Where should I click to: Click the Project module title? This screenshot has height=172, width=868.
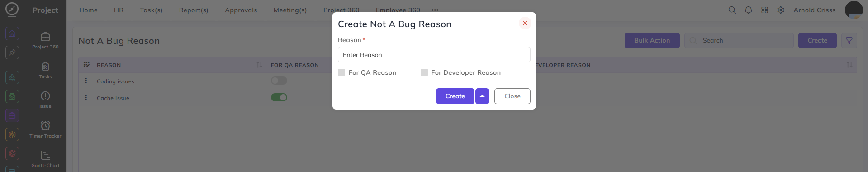pos(45,10)
